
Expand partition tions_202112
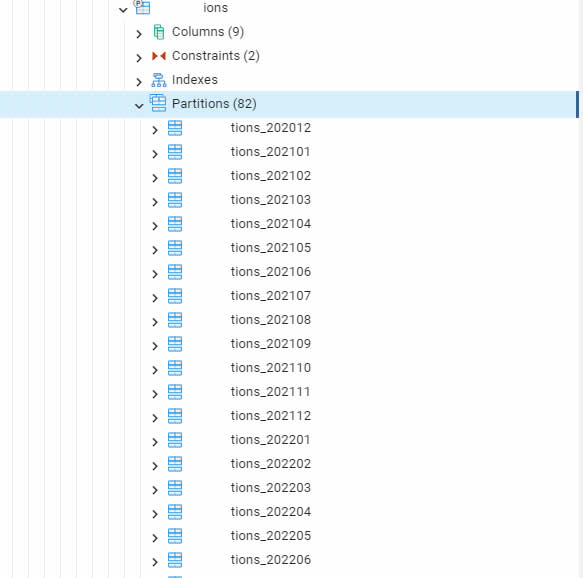pyautogui.click(x=155, y=418)
